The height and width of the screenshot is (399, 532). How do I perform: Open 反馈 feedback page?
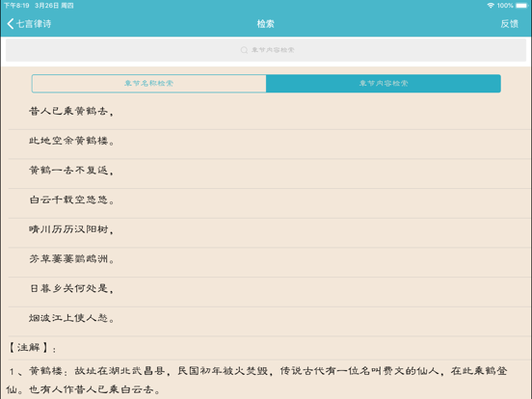[x=509, y=24]
